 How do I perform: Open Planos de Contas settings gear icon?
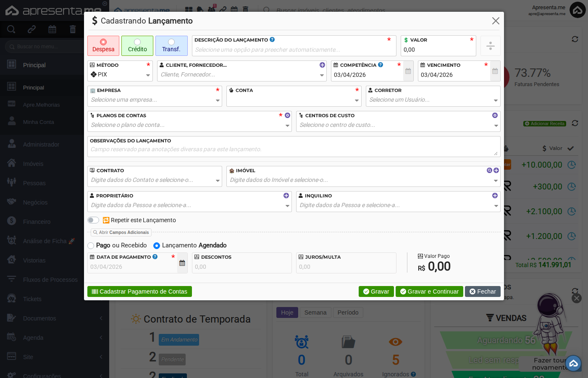pyautogui.click(x=287, y=115)
